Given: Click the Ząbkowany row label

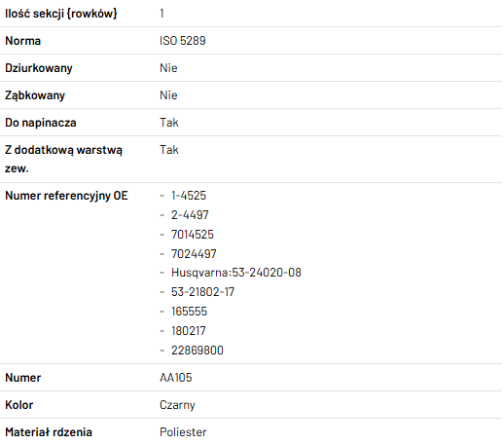Looking at the screenshot, I should 35,95.
